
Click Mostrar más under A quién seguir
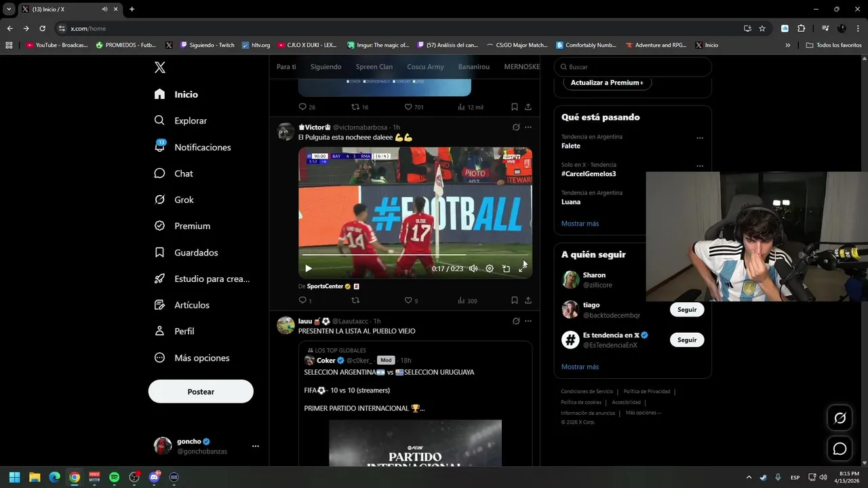pos(580,367)
